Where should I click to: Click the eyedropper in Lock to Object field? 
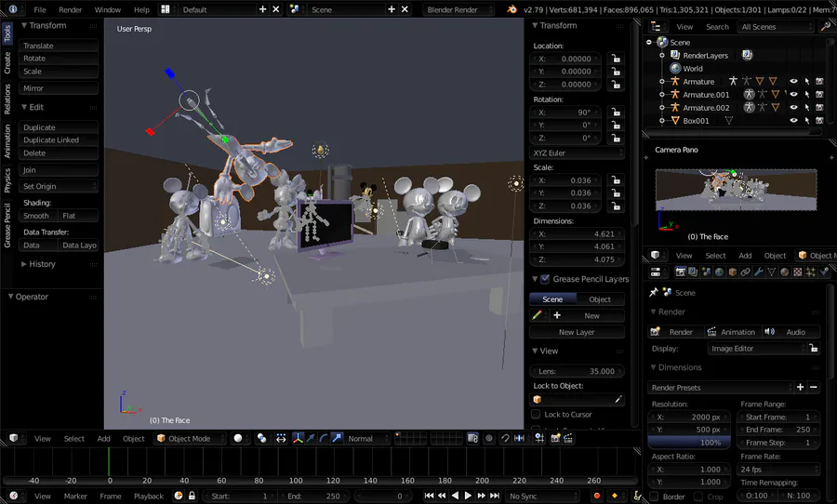[x=618, y=399]
